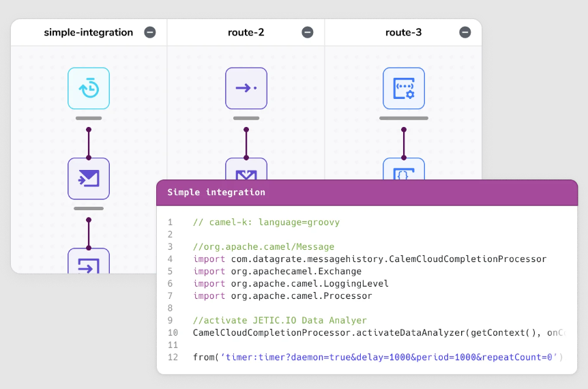Collapse the route-3 column
Image resolution: width=588 pixels, height=389 pixels.
[x=465, y=32]
